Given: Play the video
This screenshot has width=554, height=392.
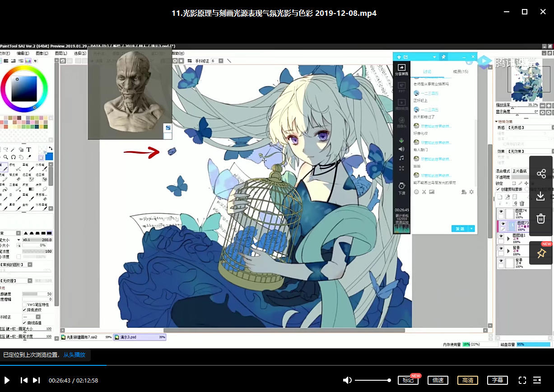Looking at the screenshot, I should tap(7, 380).
